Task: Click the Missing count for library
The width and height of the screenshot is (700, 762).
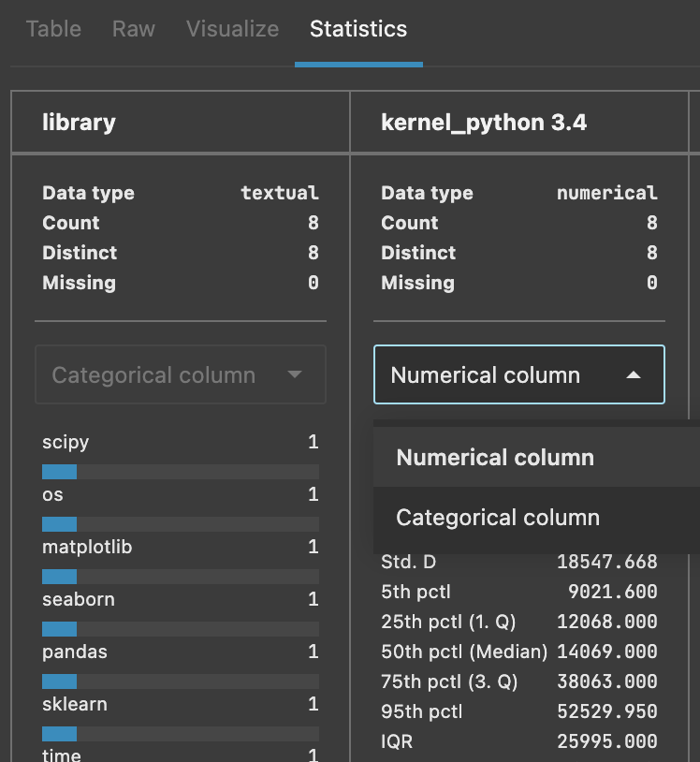Action: 312,283
